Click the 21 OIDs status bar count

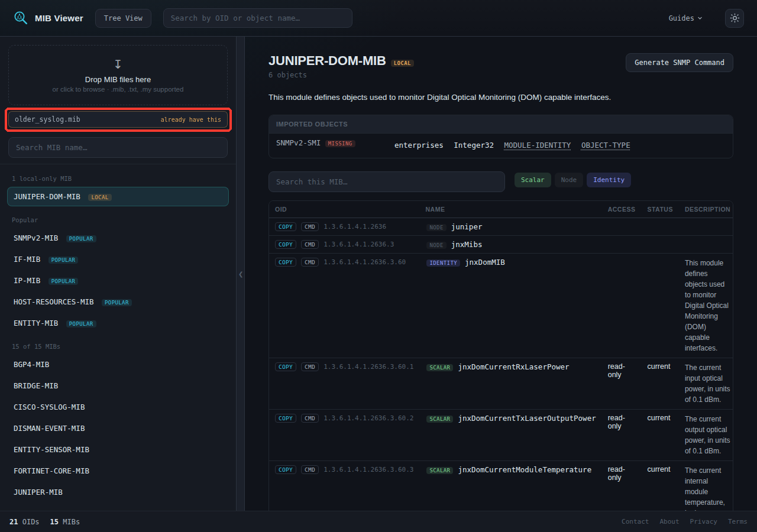[x=24, y=522]
